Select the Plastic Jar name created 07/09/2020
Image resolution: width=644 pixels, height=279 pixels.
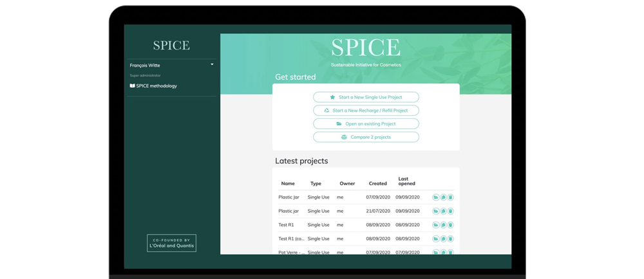pos(289,197)
